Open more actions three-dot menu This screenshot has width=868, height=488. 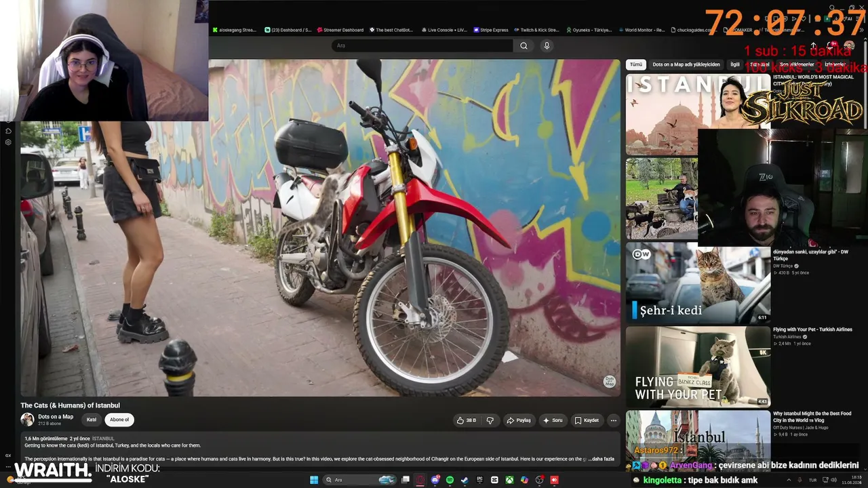tap(613, 420)
